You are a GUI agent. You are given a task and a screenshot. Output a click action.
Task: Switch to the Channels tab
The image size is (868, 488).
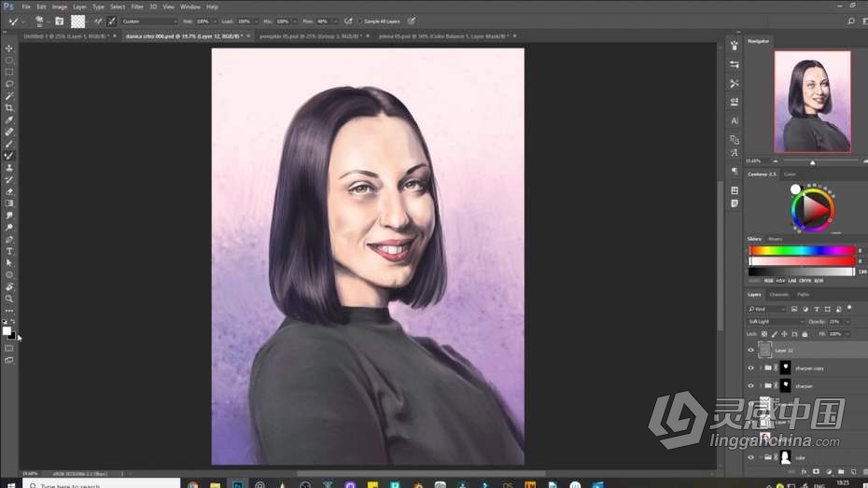[778, 295]
